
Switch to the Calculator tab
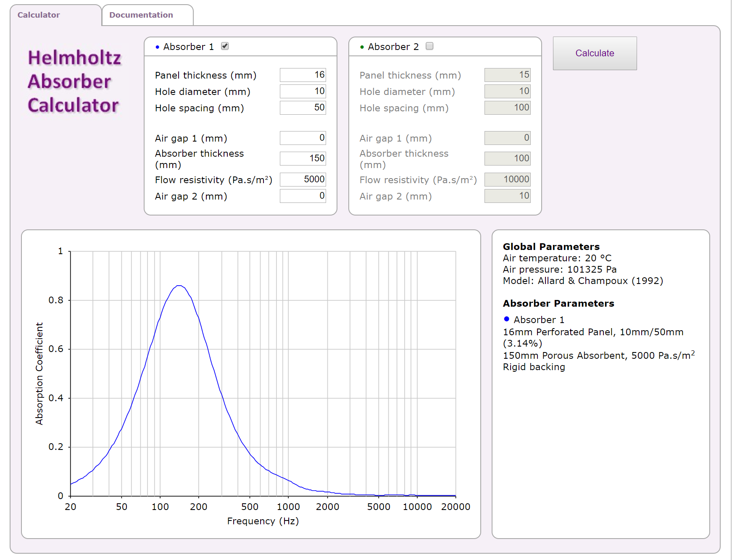pos(55,15)
